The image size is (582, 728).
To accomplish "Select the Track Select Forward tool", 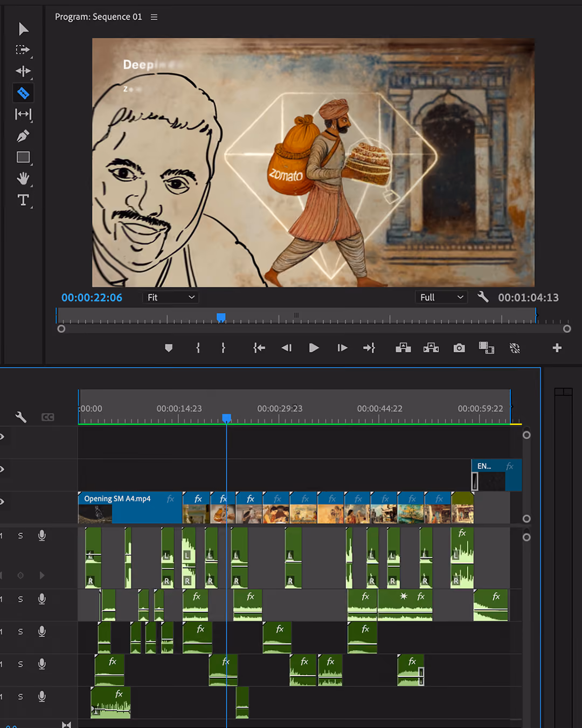I will point(23,50).
